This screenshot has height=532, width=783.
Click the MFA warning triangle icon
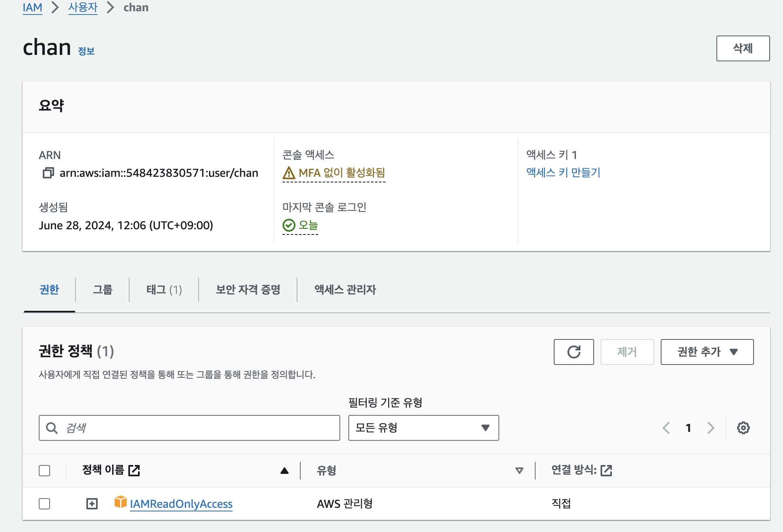tap(289, 173)
